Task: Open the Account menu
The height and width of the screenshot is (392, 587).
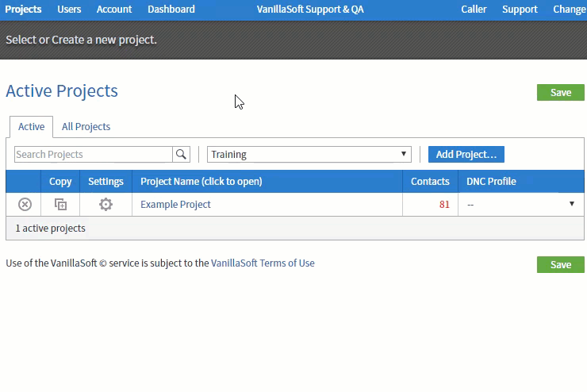Action: [113, 10]
